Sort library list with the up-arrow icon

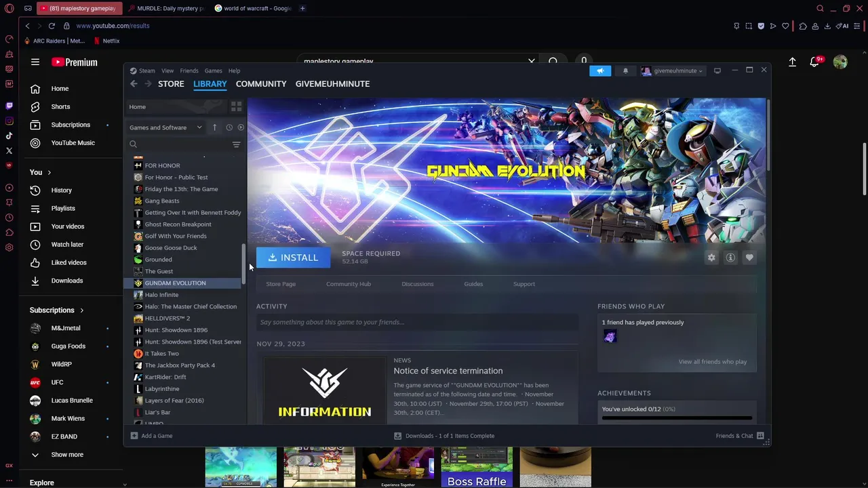pyautogui.click(x=214, y=127)
